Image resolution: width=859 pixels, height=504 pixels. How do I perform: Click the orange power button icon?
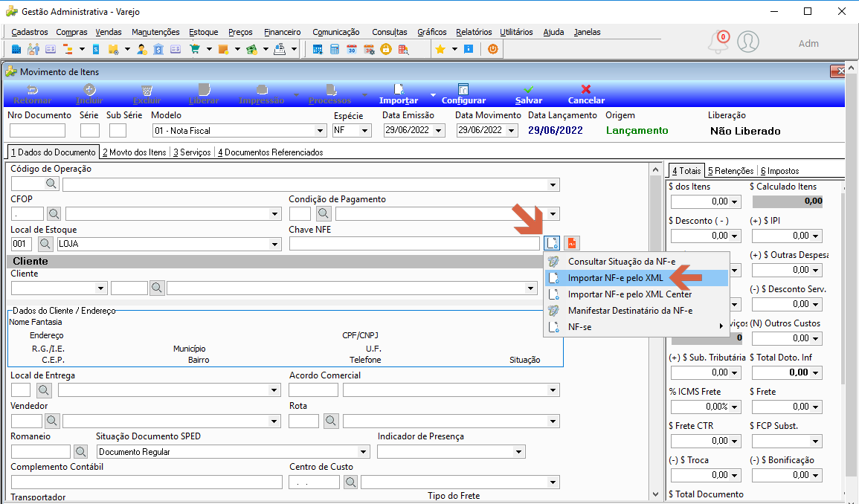493,49
